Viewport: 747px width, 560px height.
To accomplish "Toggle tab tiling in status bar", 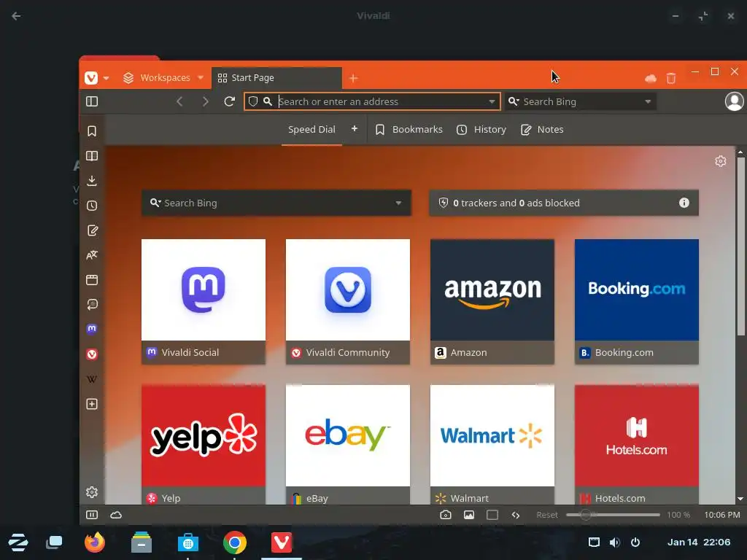I will pyautogui.click(x=492, y=515).
